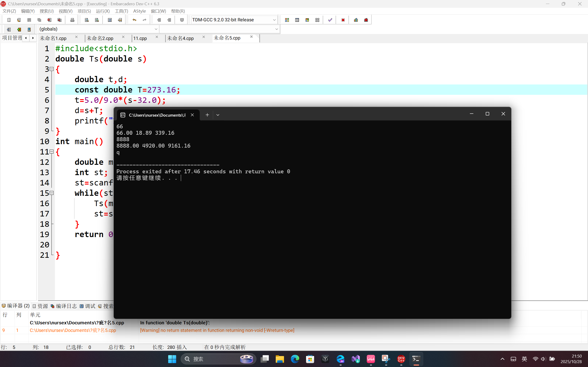The image size is (588, 367).
Task: Collapse the code fold at line 3
Action: pos(51,69)
